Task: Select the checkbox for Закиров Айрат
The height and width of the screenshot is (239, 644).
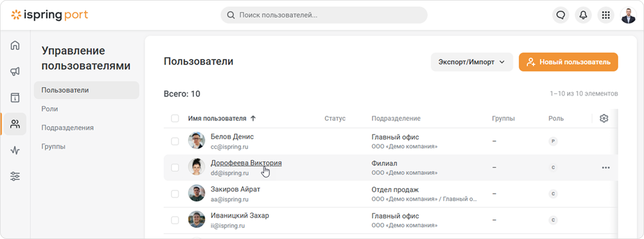Action: pyautogui.click(x=175, y=193)
